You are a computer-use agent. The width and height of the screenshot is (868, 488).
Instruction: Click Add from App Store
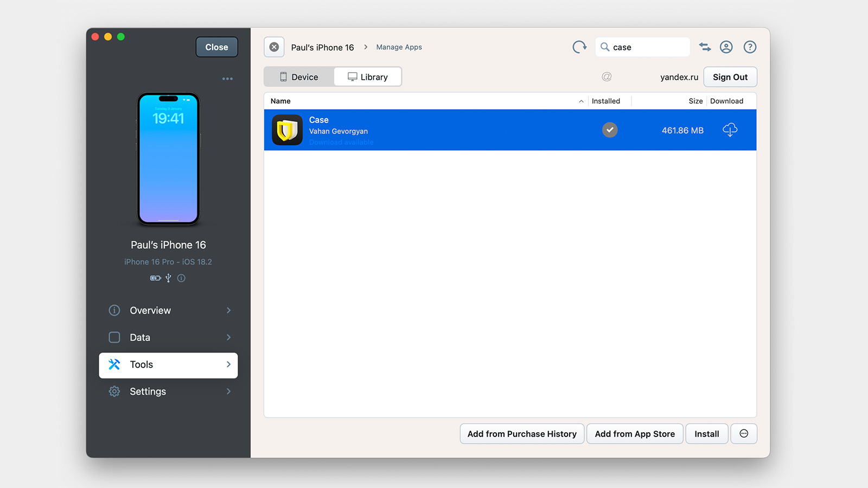(635, 434)
